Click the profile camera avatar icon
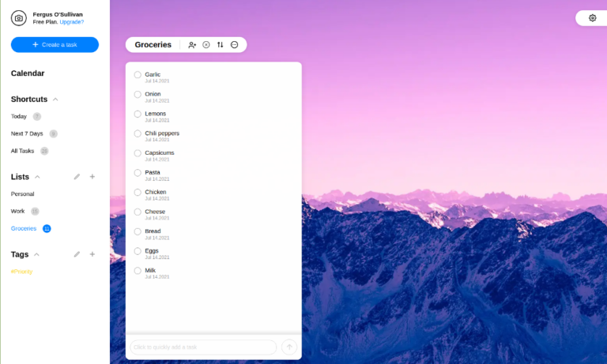The width and height of the screenshot is (607, 364). coord(19,18)
